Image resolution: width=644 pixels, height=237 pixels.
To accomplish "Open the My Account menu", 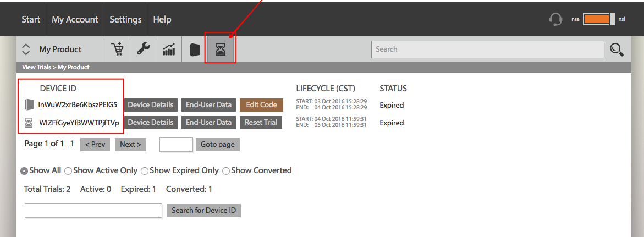I will (x=75, y=19).
